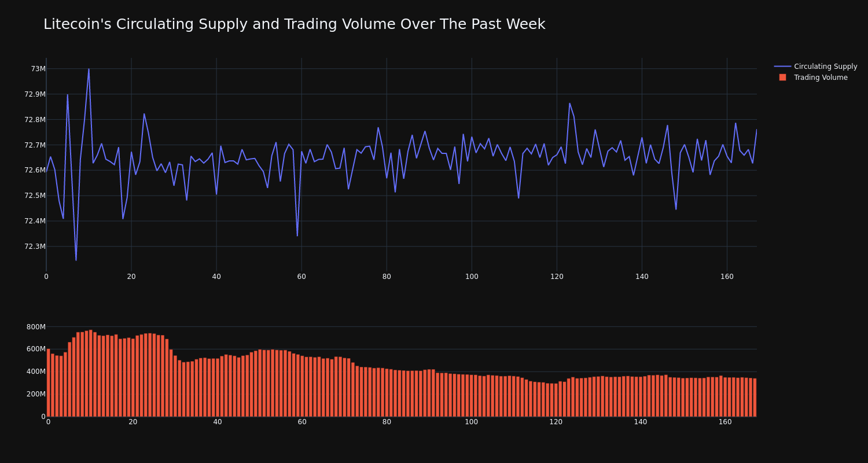Click the 72.8M y-axis label
This screenshot has width=868, height=463.
[35, 120]
